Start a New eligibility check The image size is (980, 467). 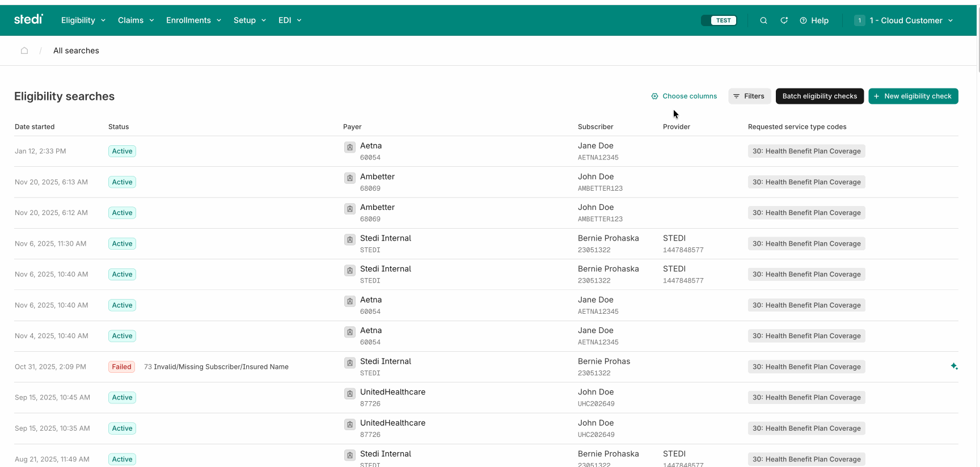[913, 96]
